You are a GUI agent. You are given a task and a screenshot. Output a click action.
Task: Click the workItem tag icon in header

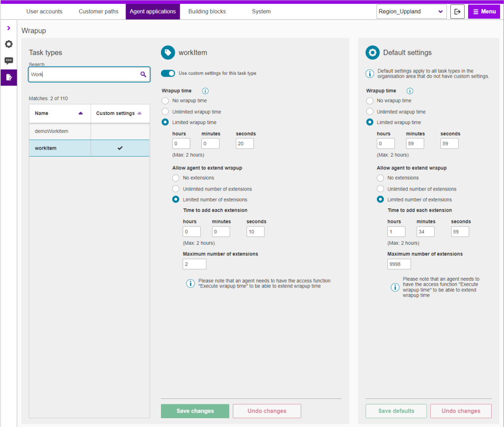click(x=168, y=53)
